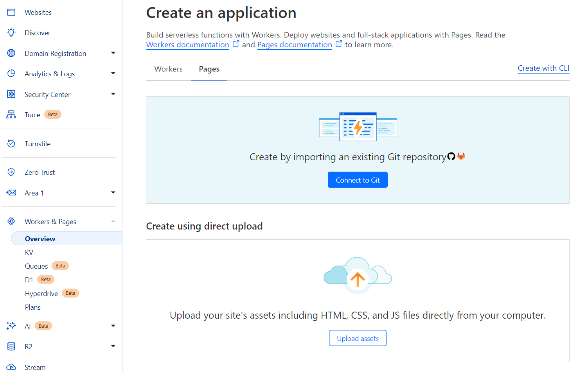Open Discover in the sidebar
This screenshot has height=373, width=588.
click(38, 33)
